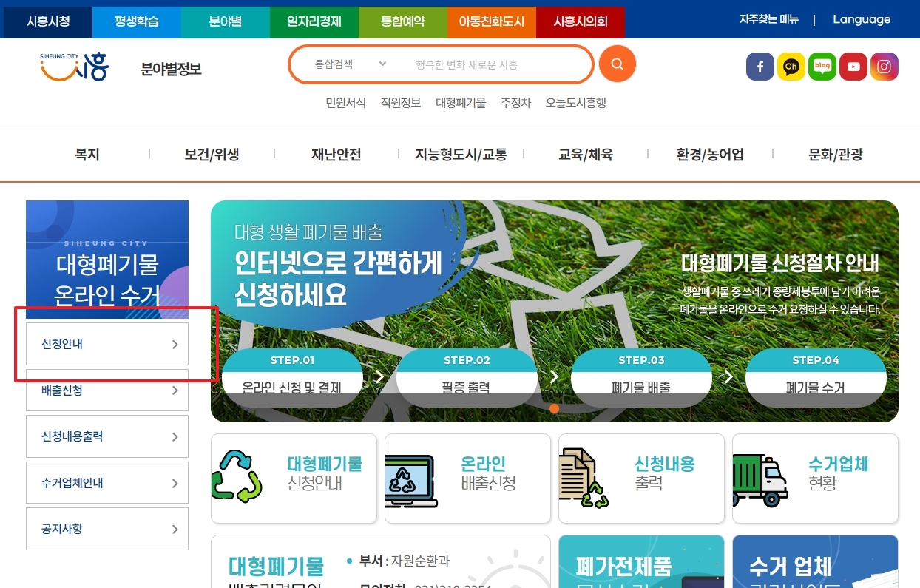Click 공지사항 label in sidebar
The image size is (920, 588).
(62, 530)
